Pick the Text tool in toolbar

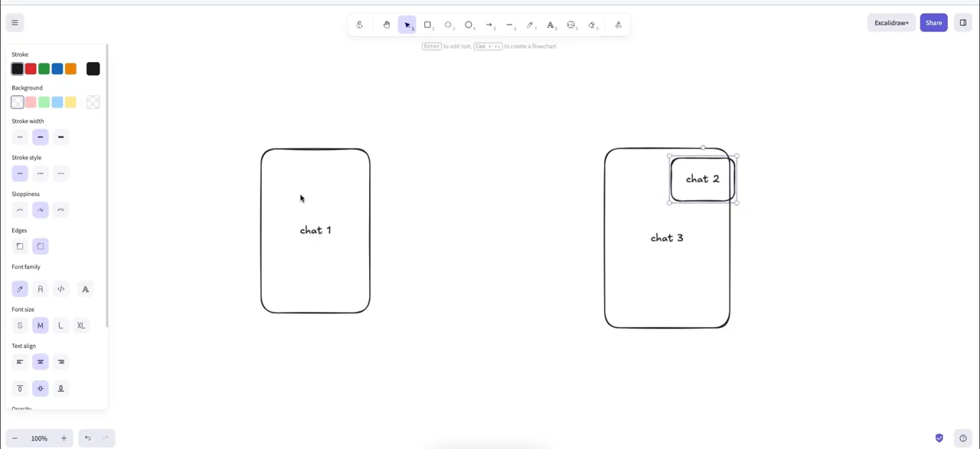point(550,25)
